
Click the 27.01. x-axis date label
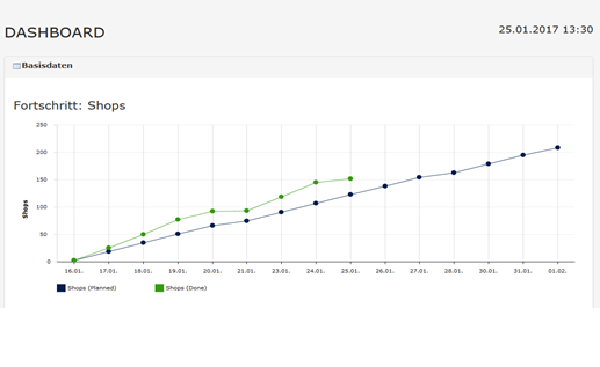click(419, 271)
